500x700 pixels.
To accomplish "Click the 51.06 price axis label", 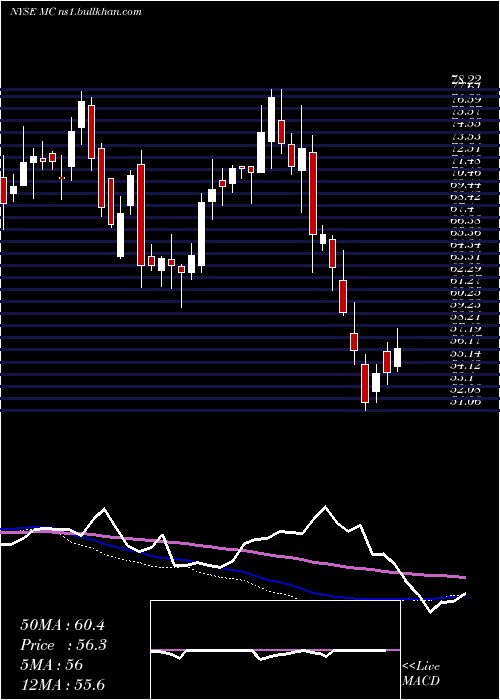I will tap(466, 401).
